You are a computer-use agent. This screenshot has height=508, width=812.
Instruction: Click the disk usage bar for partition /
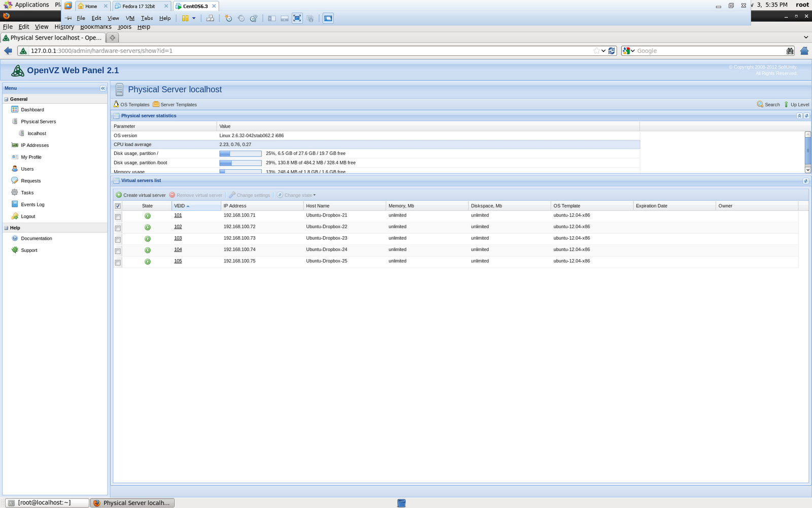pos(241,153)
